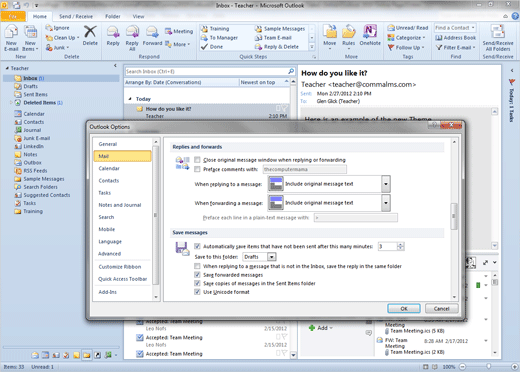Collapse the Today group in message list
The image size is (520, 372).
pos(130,99)
